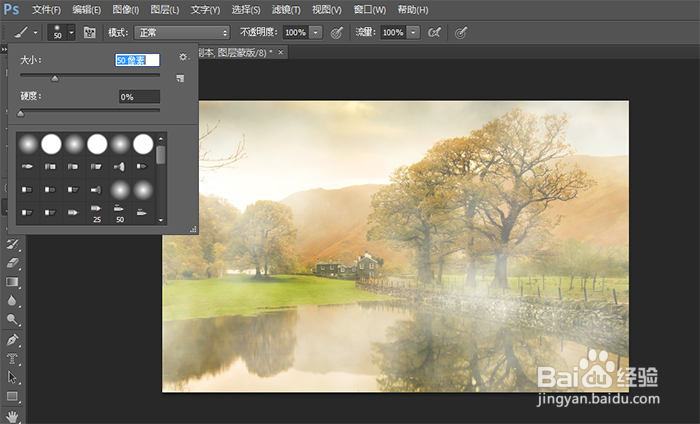The image size is (700, 424).
Task: Open the blend mode dropdown showing 正常
Action: point(182,32)
